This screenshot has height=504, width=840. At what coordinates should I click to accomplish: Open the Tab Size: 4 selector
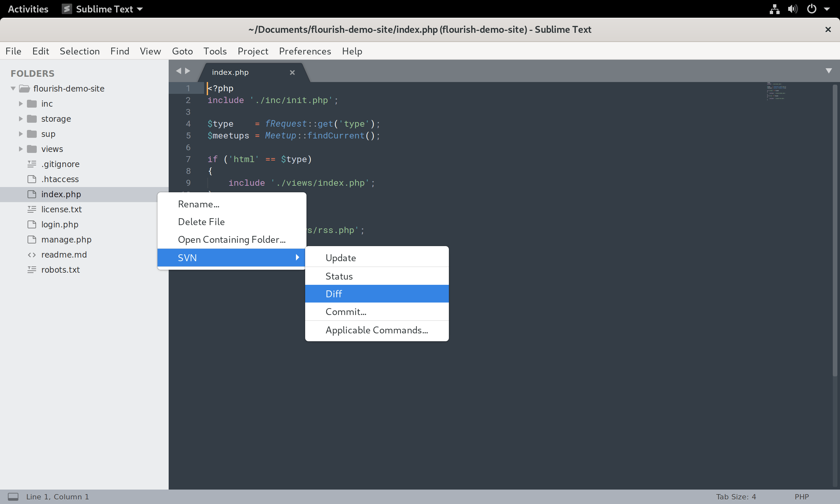(x=736, y=496)
